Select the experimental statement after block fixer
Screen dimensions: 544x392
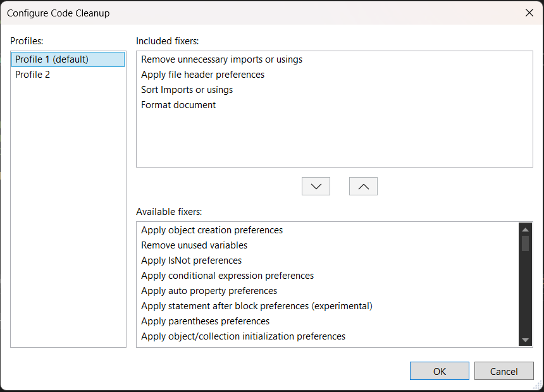[257, 306]
